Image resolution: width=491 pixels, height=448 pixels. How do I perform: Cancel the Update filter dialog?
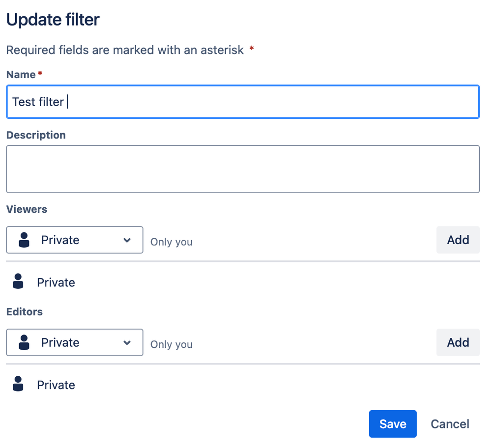(x=450, y=424)
